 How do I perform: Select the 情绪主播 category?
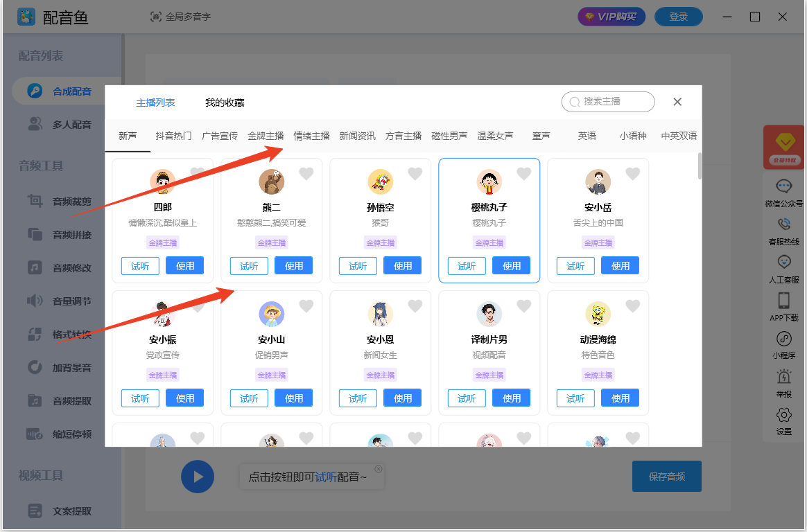point(311,136)
